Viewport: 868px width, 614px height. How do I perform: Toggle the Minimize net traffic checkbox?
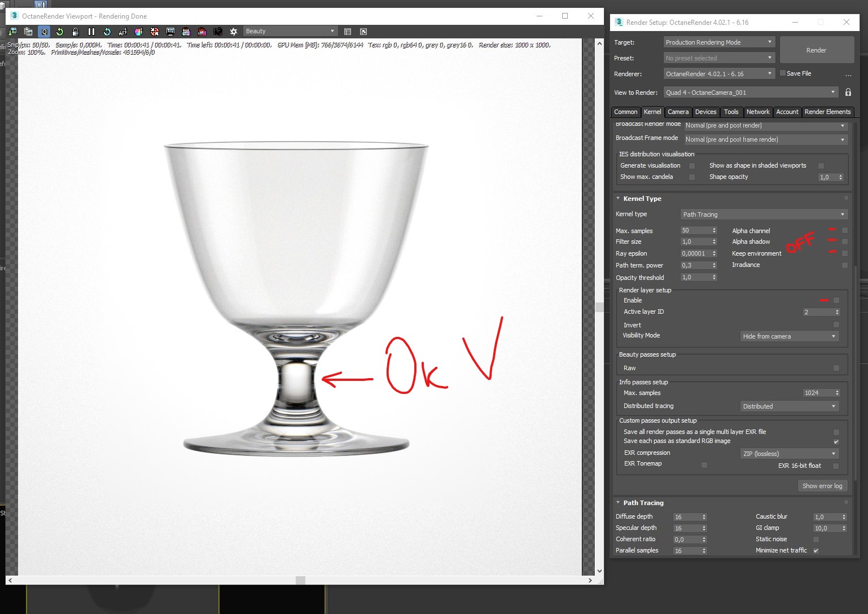pyautogui.click(x=816, y=550)
